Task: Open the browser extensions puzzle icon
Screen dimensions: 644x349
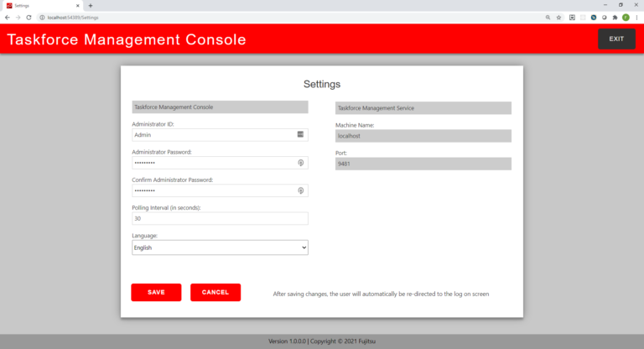Action: pyautogui.click(x=615, y=18)
